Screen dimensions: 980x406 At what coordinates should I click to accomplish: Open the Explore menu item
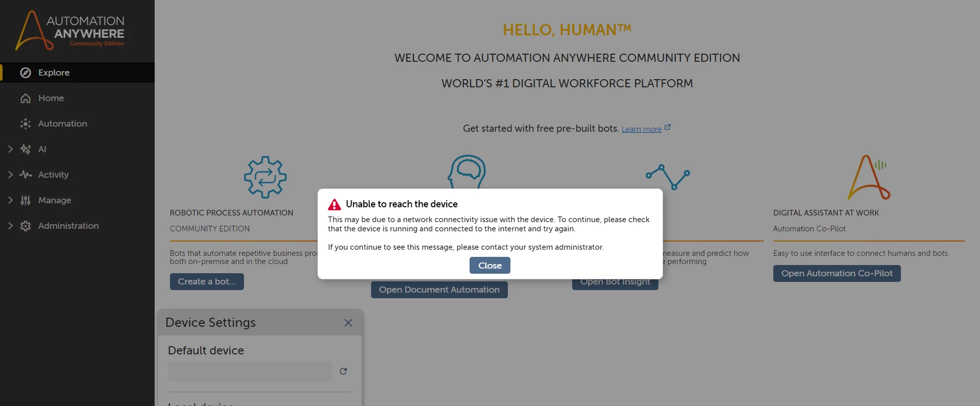[x=78, y=73]
